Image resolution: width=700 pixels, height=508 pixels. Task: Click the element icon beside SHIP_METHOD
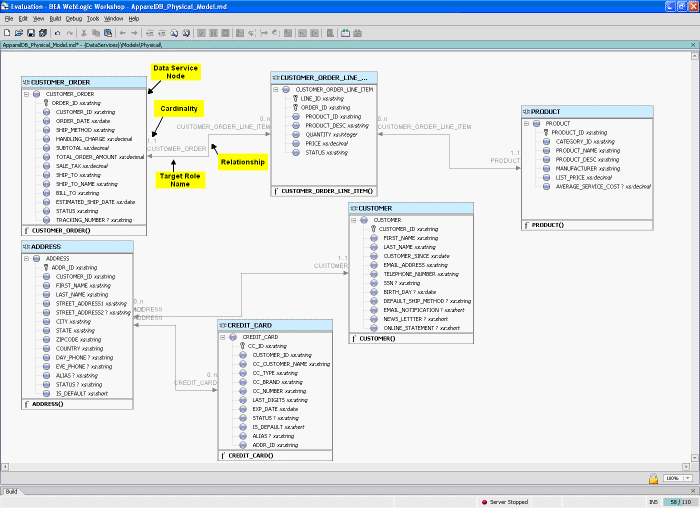[x=46, y=130]
